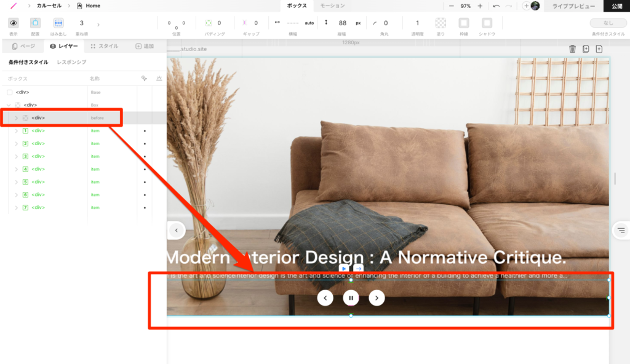Select the item 6 div layer
The image size is (630, 364).
tap(84, 195)
